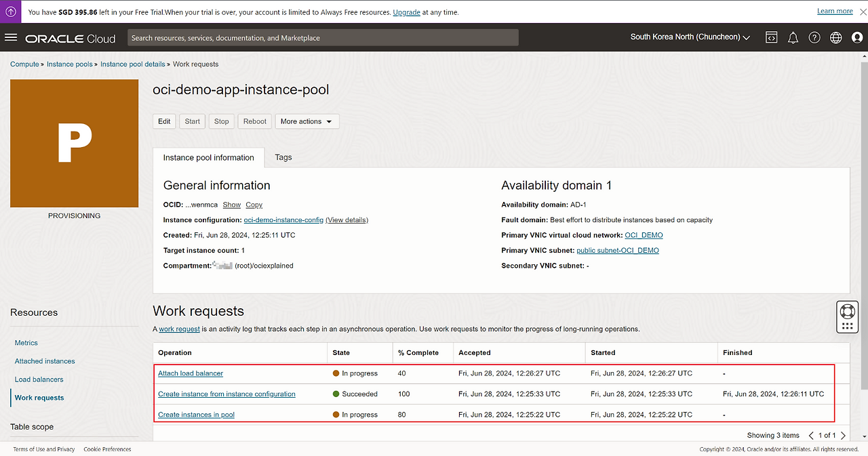Select the Instance pool information tab
868x456 pixels.
click(x=208, y=158)
